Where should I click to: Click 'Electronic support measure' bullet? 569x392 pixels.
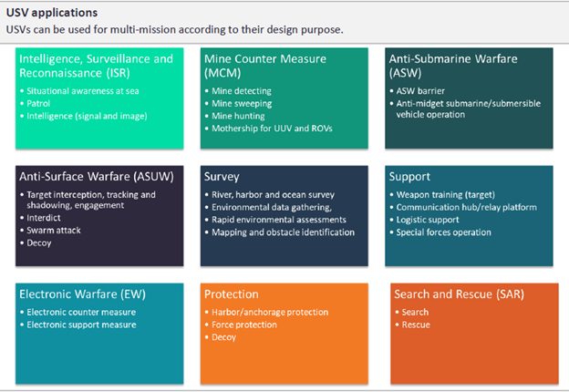pos(82,325)
